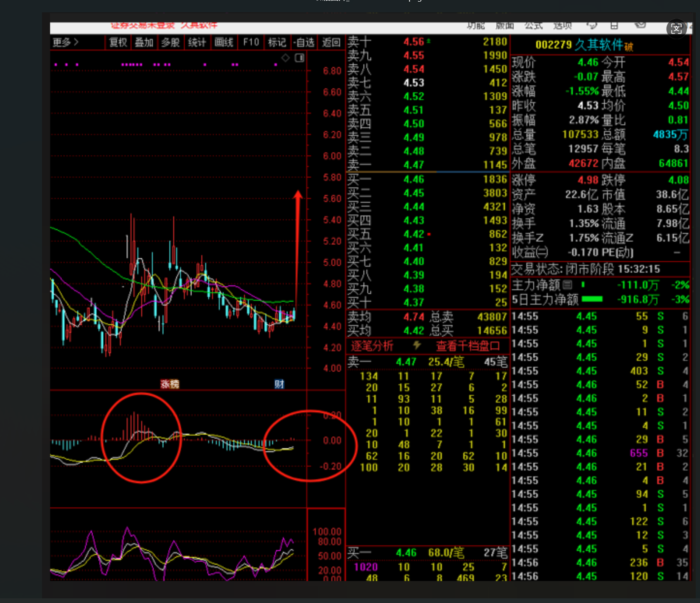The height and width of the screenshot is (603, 700).
Task: Open the 版面 menu
Action: (x=504, y=26)
